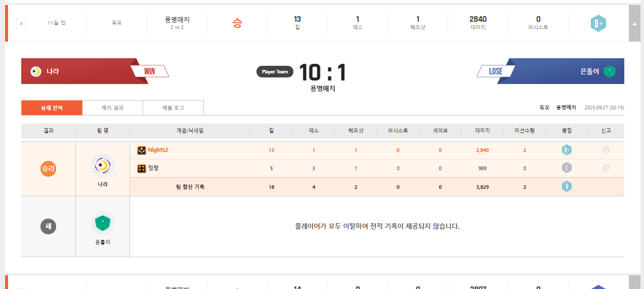Open 정령 player nickname link
The width and height of the screenshot is (644, 289).
click(x=153, y=168)
